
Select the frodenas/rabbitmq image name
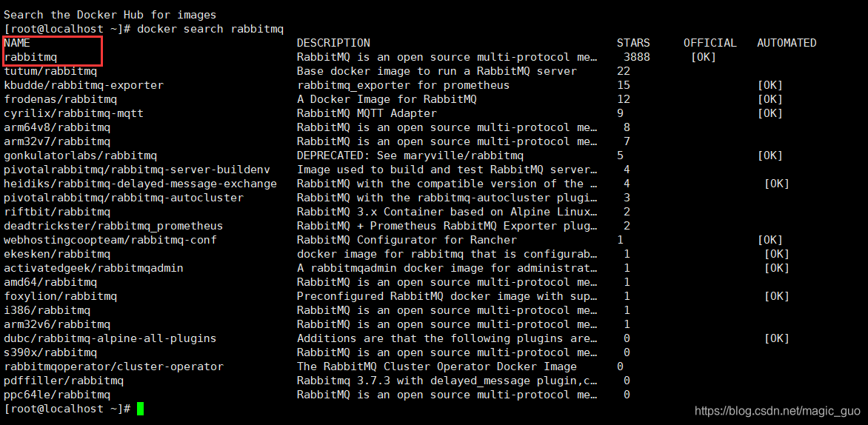coord(60,99)
